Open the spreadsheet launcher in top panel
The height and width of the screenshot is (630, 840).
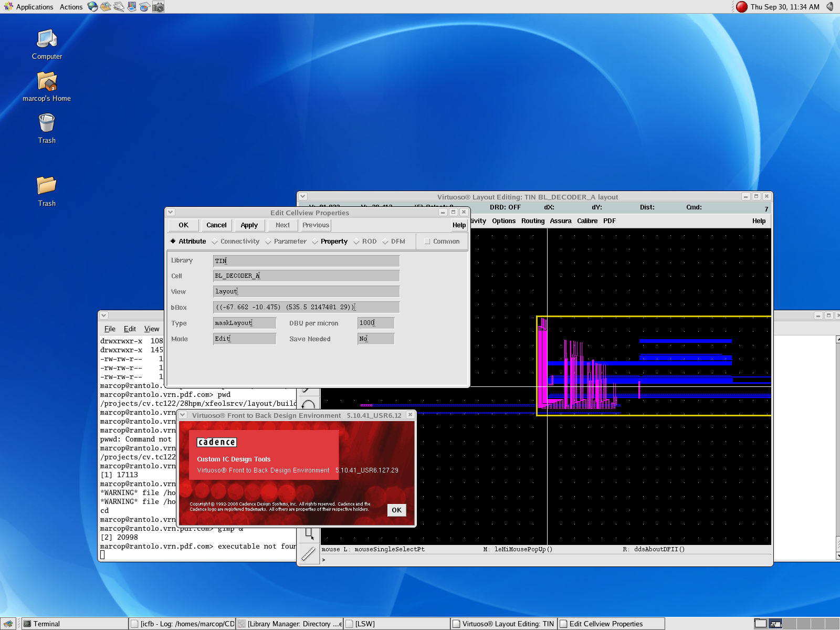coord(145,7)
